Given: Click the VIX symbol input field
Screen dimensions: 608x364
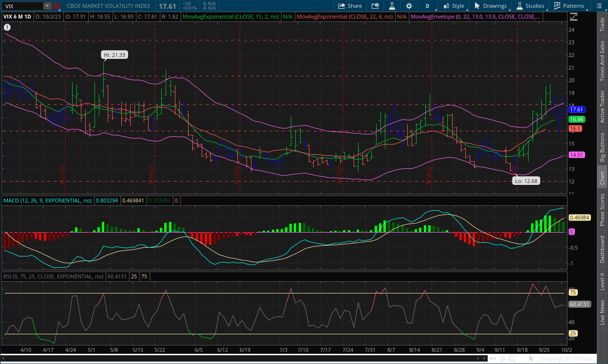Looking at the screenshot, I should pos(22,6).
